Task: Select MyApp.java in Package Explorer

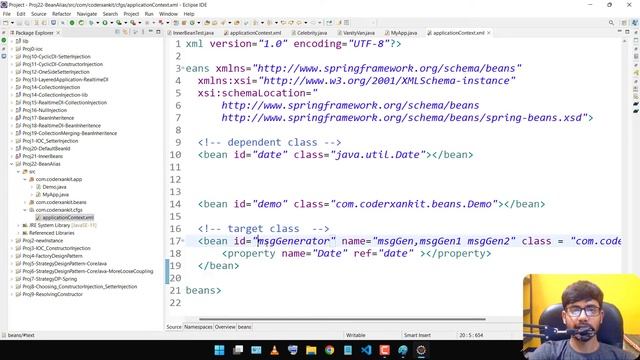Action: tap(56, 195)
